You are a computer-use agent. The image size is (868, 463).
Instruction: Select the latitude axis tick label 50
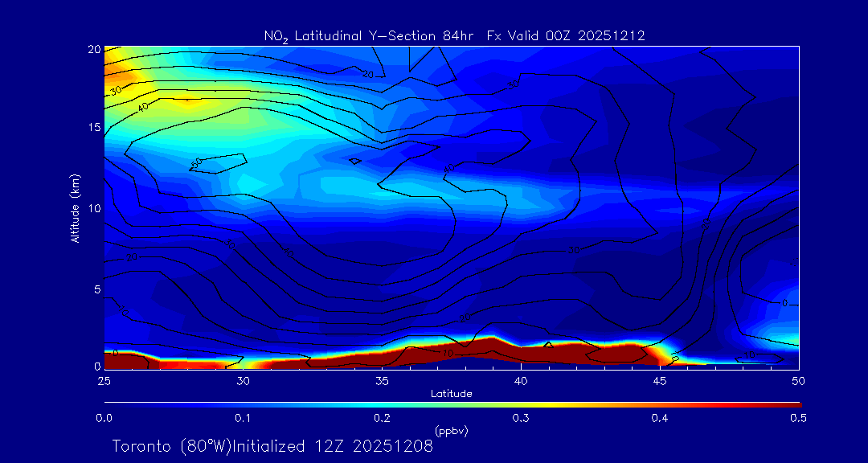[799, 381]
